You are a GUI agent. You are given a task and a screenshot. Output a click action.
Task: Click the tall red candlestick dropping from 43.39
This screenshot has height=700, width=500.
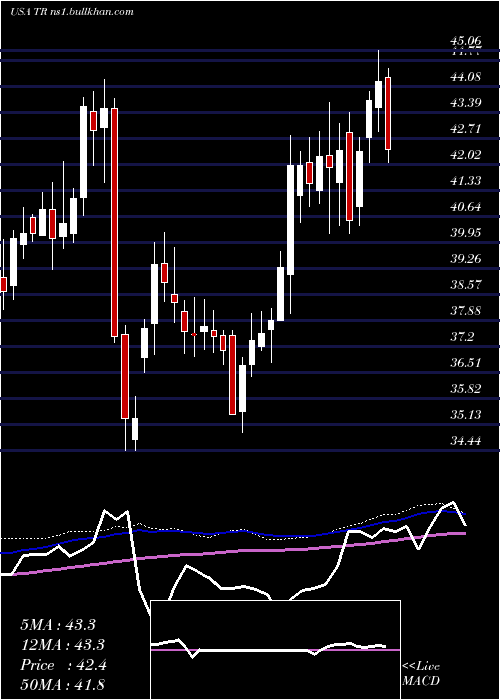tap(115, 222)
